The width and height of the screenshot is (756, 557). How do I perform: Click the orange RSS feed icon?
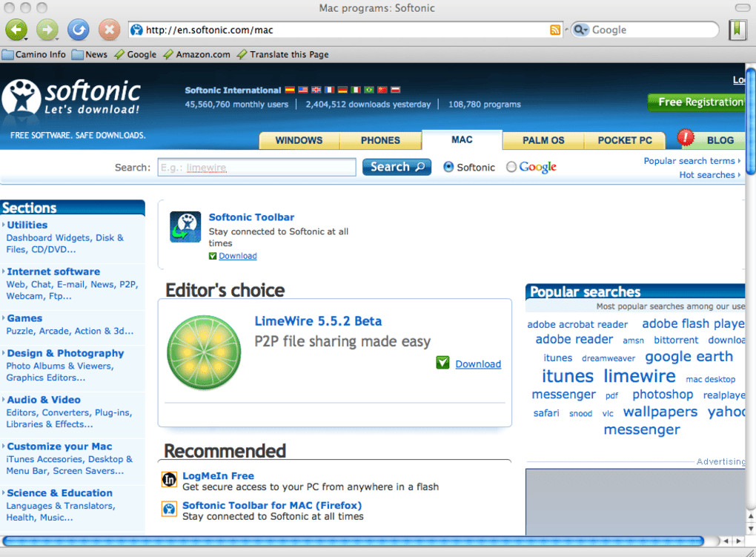[x=555, y=30]
